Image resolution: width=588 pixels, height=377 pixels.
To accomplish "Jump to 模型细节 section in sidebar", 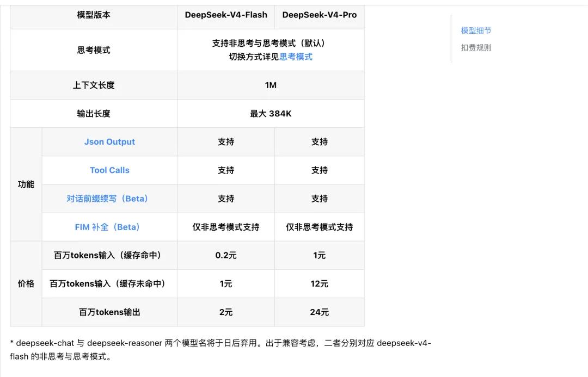I will [x=476, y=30].
